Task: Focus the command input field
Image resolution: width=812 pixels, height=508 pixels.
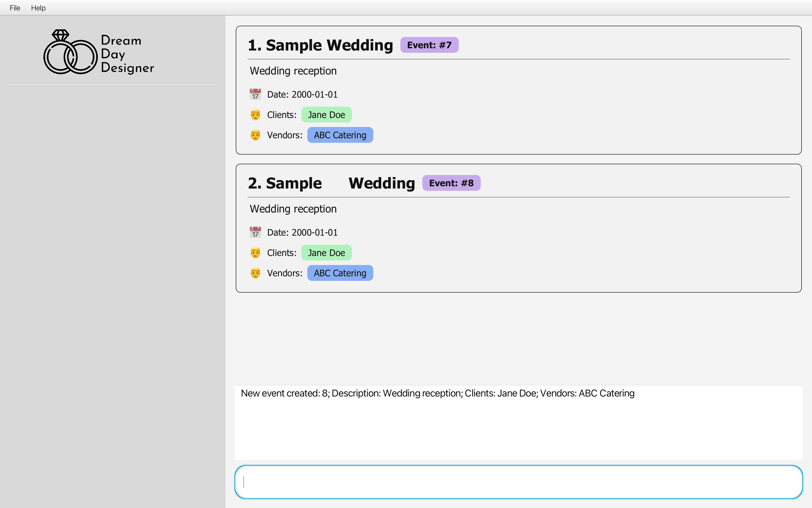Action: [518, 482]
